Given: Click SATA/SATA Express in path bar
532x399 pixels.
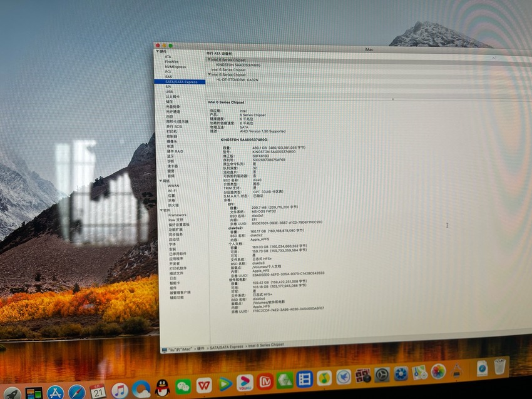Looking at the screenshot, I should (227, 347).
